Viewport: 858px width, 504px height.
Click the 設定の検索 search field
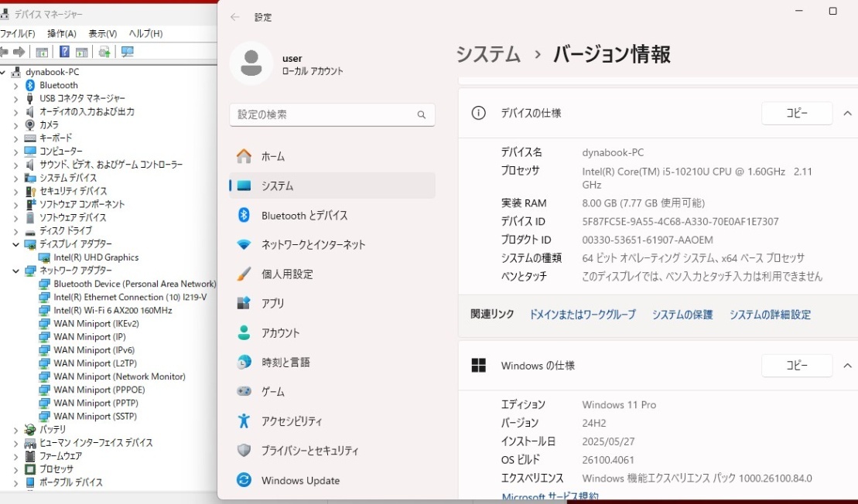click(x=332, y=115)
